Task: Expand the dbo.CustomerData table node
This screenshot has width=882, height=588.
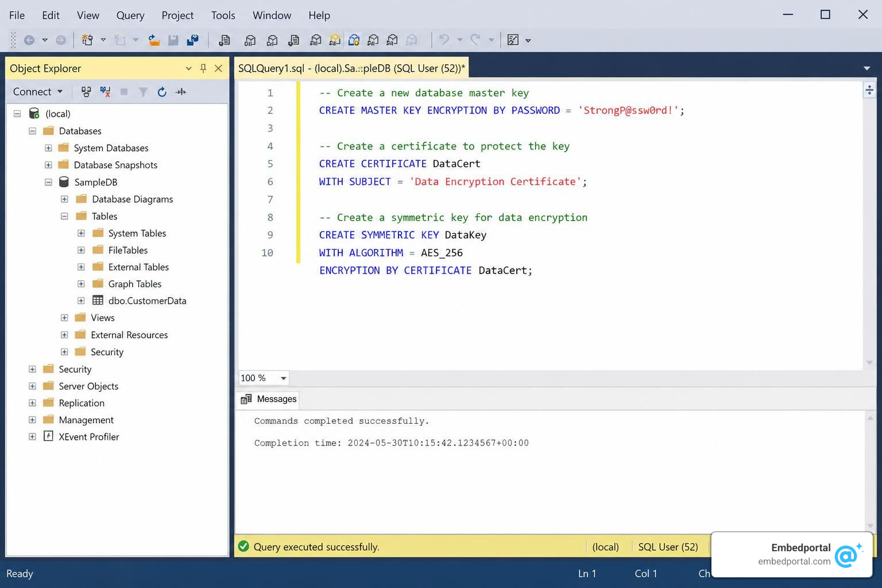Action: (81, 300)
